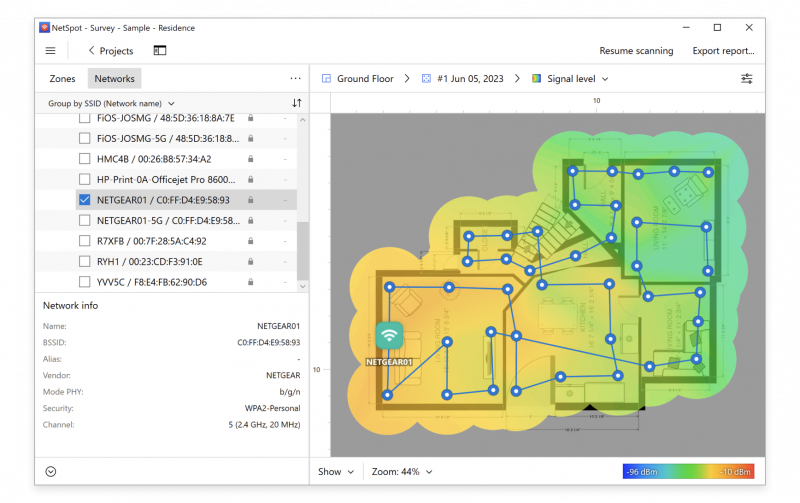Open the three-dot more options menu
This screenshot has width=800, height=503.
coord(295,79)
